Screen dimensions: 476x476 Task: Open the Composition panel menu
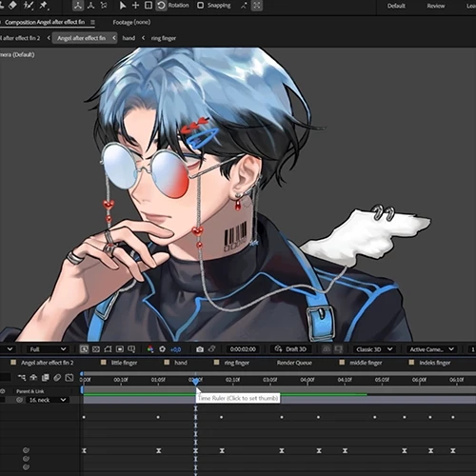(92, 22)
